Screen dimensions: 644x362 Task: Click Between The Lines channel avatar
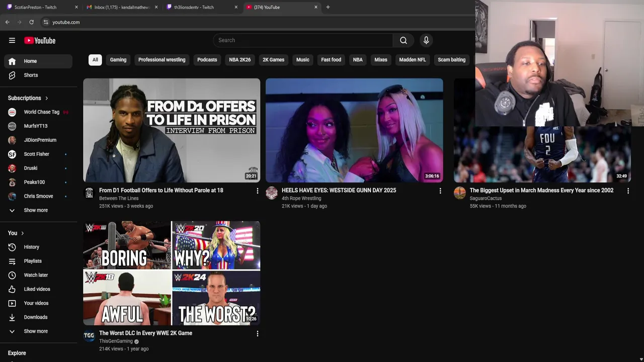coord(89,193)
